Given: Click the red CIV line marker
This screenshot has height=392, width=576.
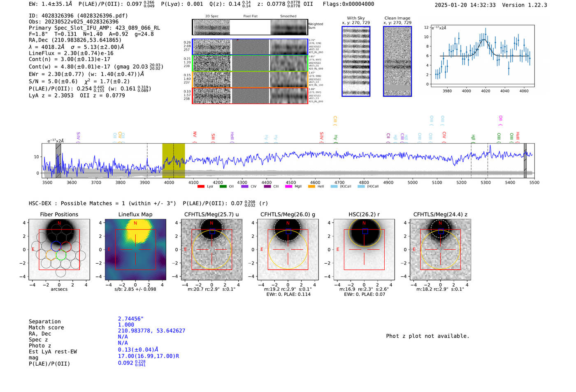Looking at the screenshot, I should coord(444,137).
